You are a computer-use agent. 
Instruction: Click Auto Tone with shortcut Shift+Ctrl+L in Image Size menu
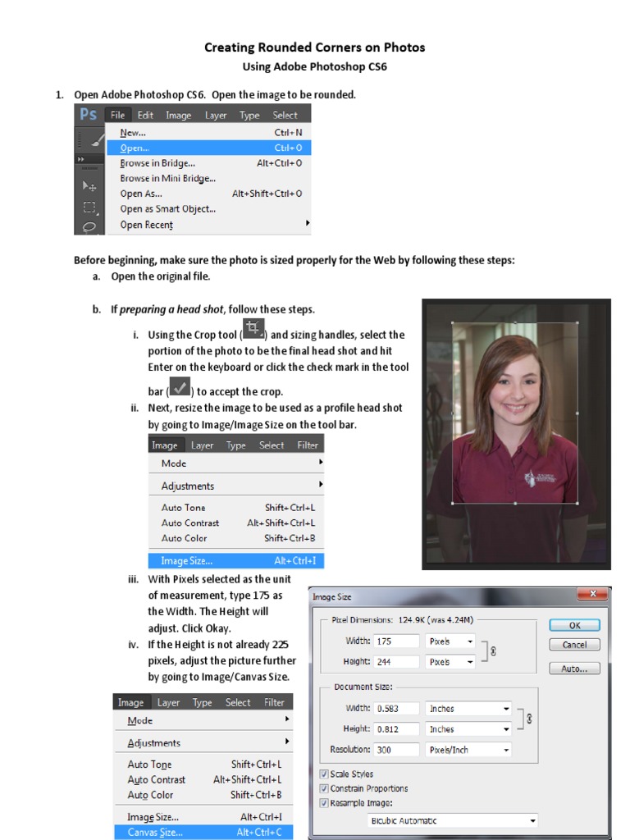click(x=236, y=507)
